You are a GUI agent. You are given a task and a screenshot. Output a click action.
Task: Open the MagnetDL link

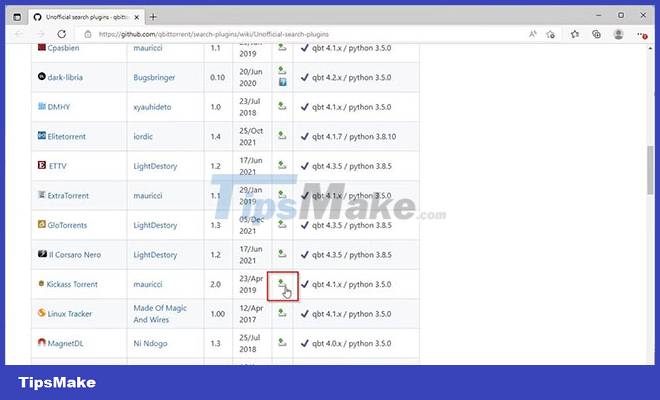pyautogui.click(x=65, y=343)
